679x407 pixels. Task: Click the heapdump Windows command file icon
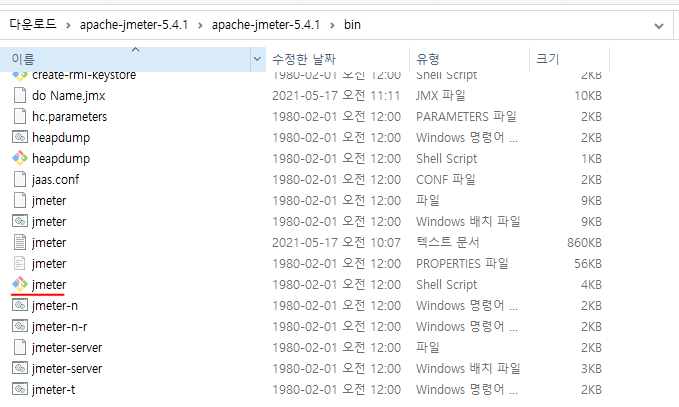(x=20, y=137)
